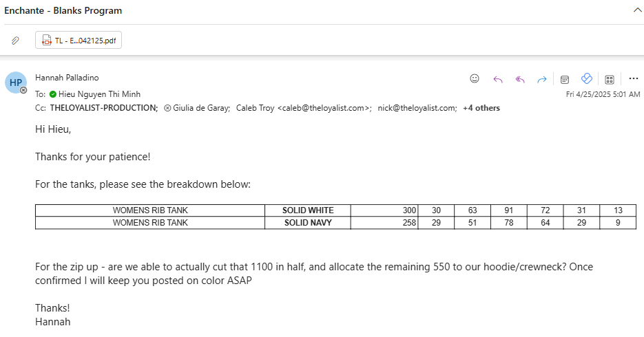
Task: Click the paperclip attachment icon
Action: (15, 41)
